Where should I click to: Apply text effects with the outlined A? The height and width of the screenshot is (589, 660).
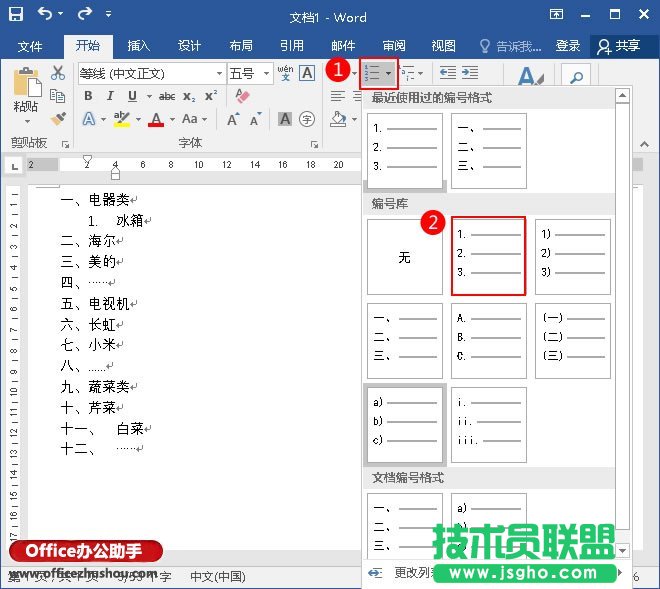(x=89, y=119)
